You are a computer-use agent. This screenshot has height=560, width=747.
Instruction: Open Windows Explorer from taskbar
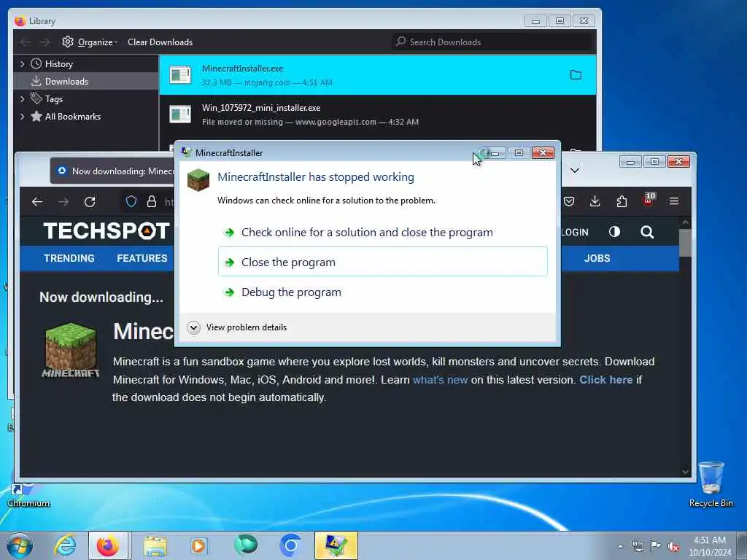coord(155,545)
